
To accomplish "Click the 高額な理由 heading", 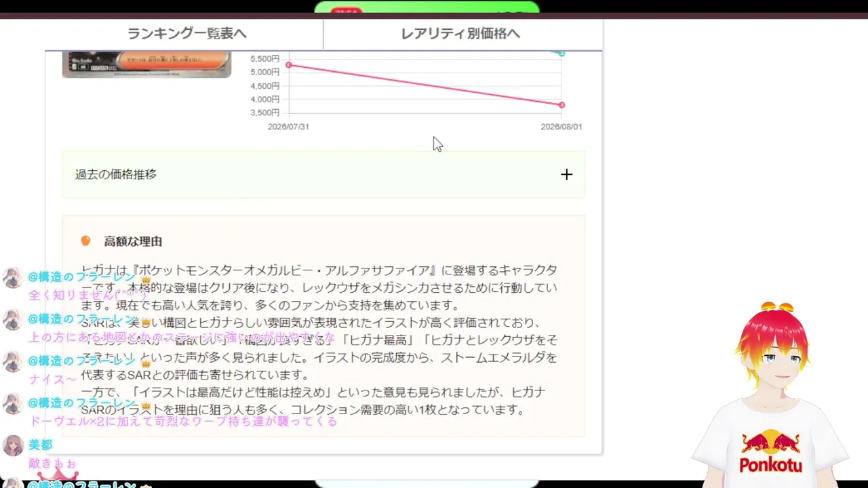I will click(x=133, y=241).
